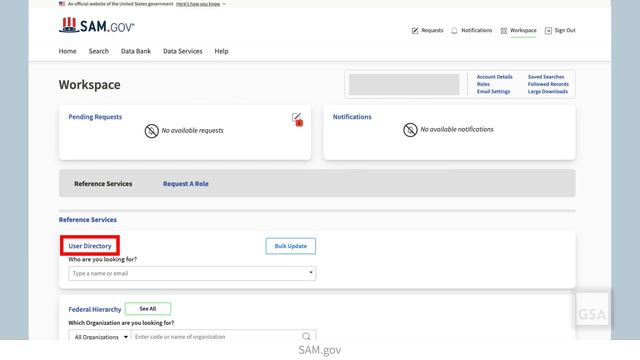Click the search magnifier in Federal Hierarchy

click(306, 336)
